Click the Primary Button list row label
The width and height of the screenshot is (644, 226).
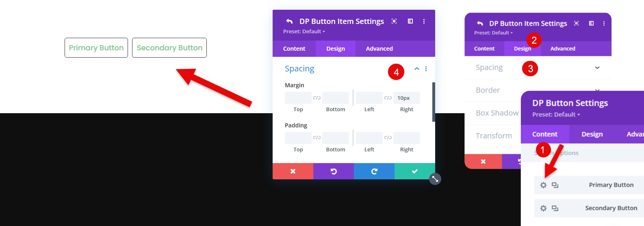611,185
